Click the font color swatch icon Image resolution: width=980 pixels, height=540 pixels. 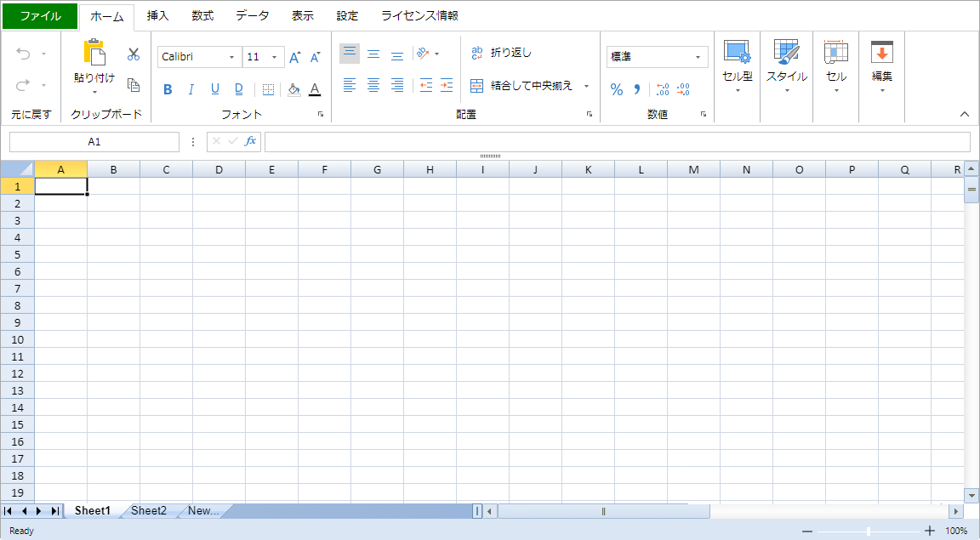(x=315, y=89)
